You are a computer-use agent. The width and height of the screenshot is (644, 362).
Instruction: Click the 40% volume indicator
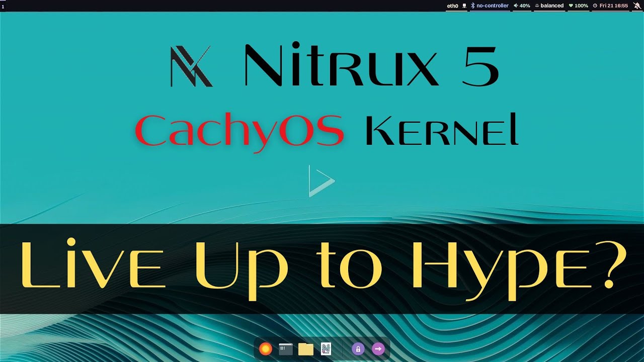(x=522, y=6)
